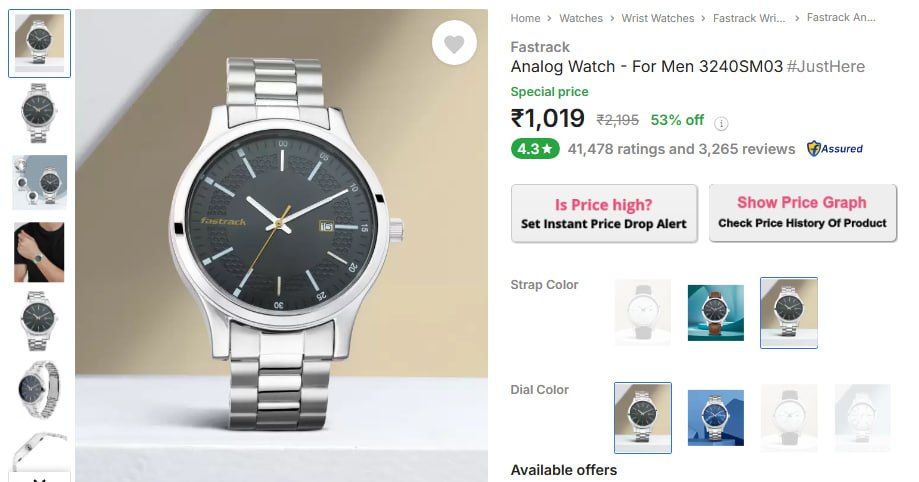919x482 pixels.
Task: Click the price info icon
Action: [x=722, y=124]
